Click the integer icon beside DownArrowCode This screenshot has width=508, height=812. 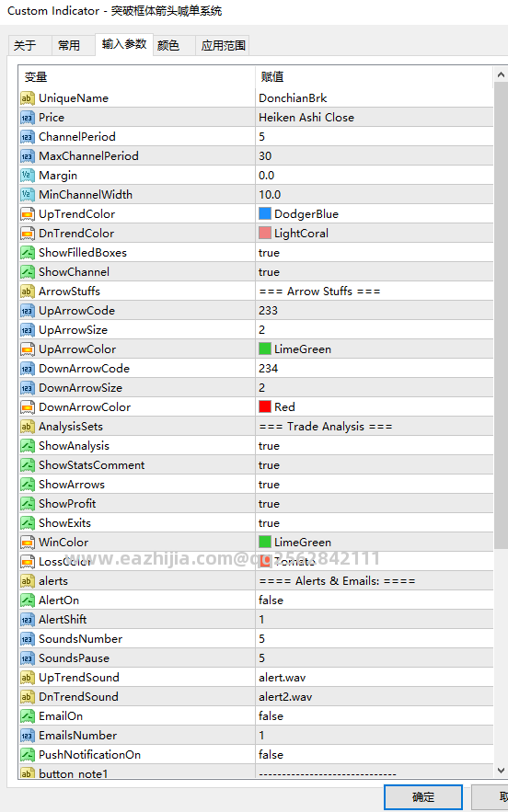pyautogui.click(x=28, y=369)
